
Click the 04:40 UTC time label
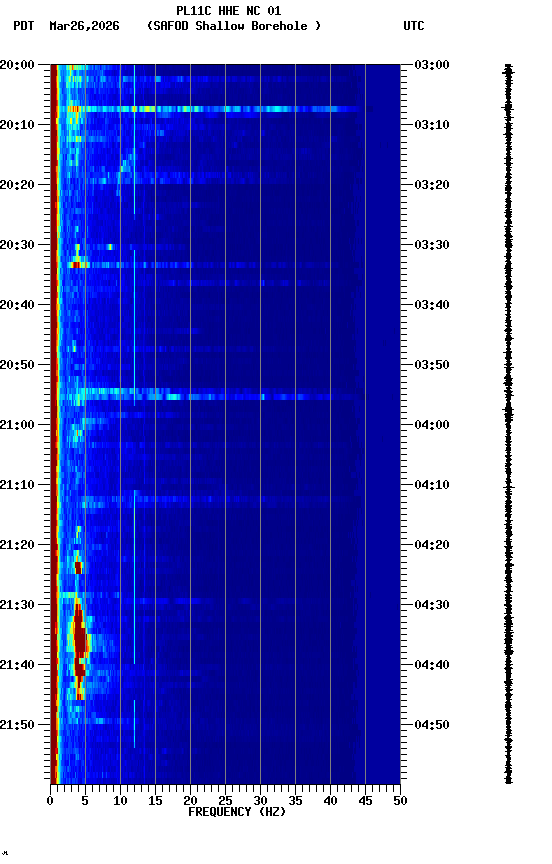(432, 665)
